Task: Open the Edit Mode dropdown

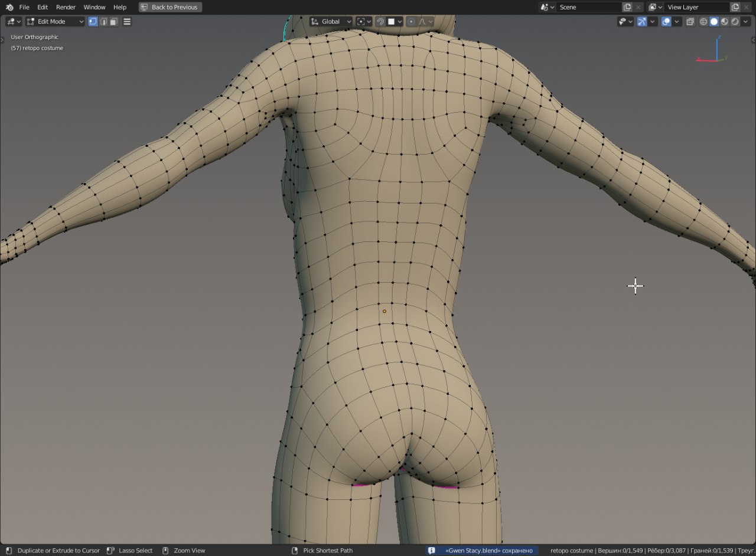Action: (56, 21)
